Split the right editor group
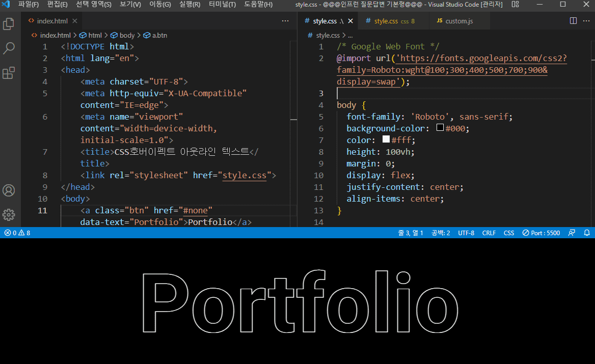This screenshot has height=364, width=595. coord(574,21)
